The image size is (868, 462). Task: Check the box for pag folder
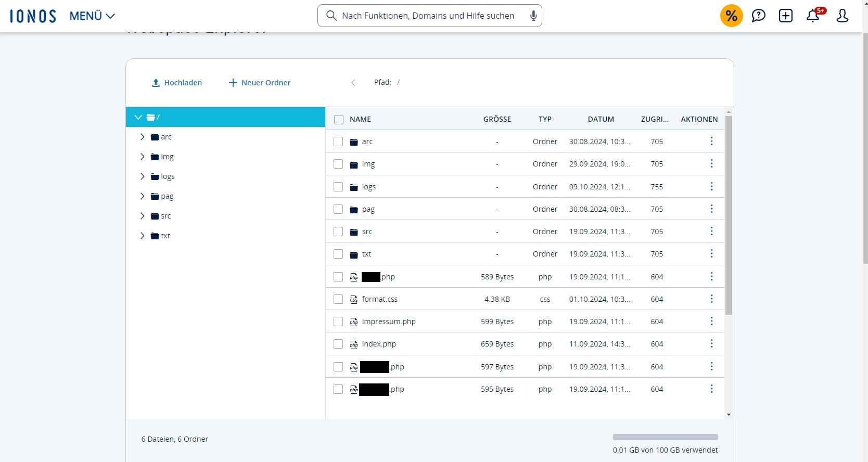(338, 209)
